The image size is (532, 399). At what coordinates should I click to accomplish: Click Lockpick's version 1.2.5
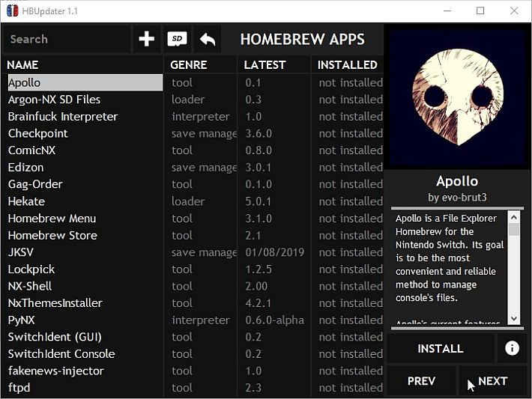[x=259, y=269]
